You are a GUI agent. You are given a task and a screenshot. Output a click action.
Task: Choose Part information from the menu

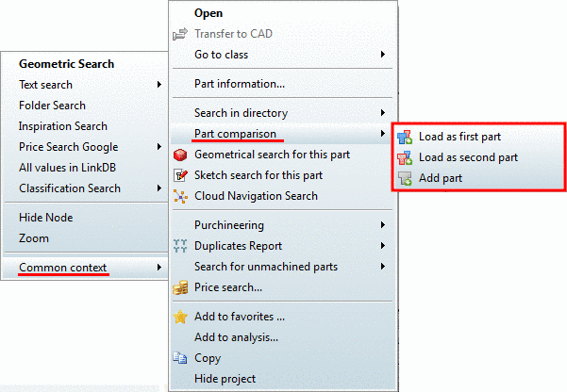pyautogui.click(x=240, y=84)
